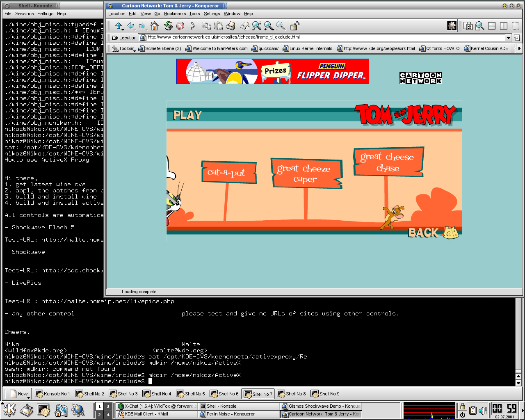This screenshot has width=525, height=420.
Task: Open the Window menu in Konqueror
Action: tap(232, 14)
